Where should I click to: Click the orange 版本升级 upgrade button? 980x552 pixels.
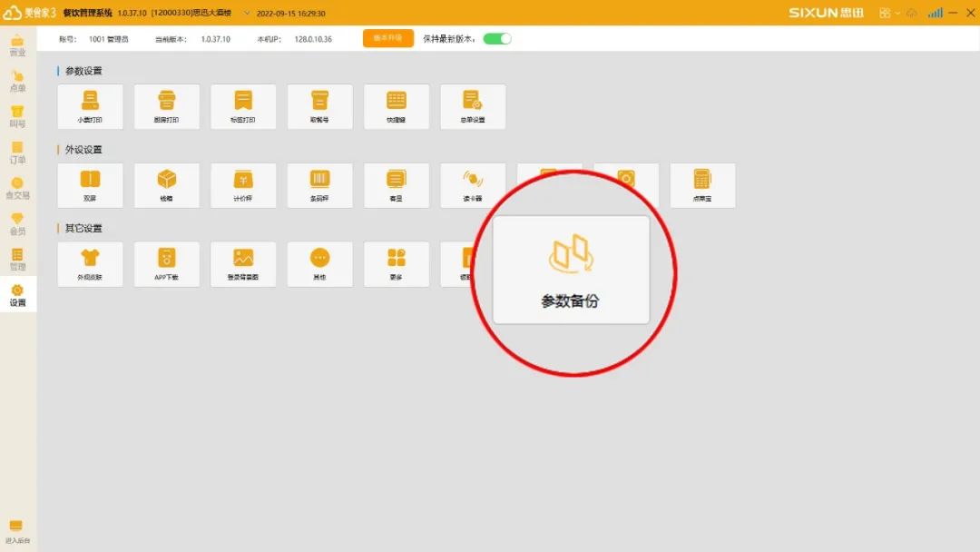(x=387, y=38)
